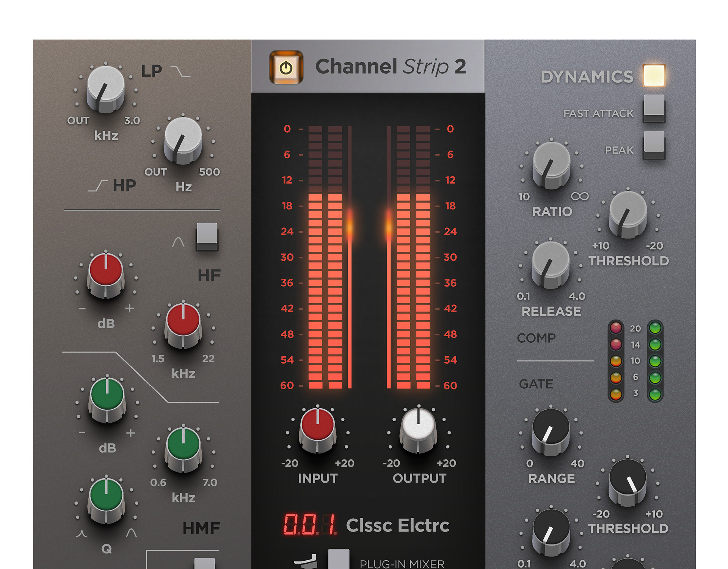Click the COMP label
The image size is (728, 569).
(x=537, y=338)
